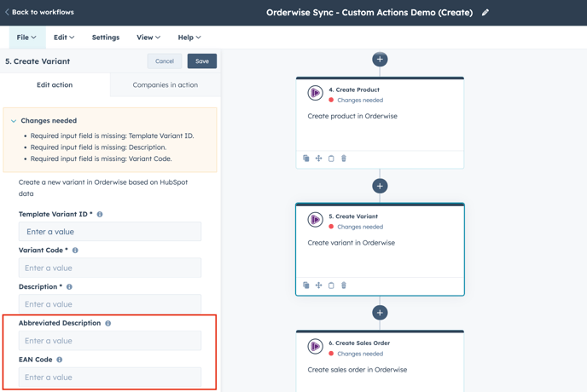The image size is (587, 392).
Task: Click missing Variant Code warning line
Action: [101, 159]
